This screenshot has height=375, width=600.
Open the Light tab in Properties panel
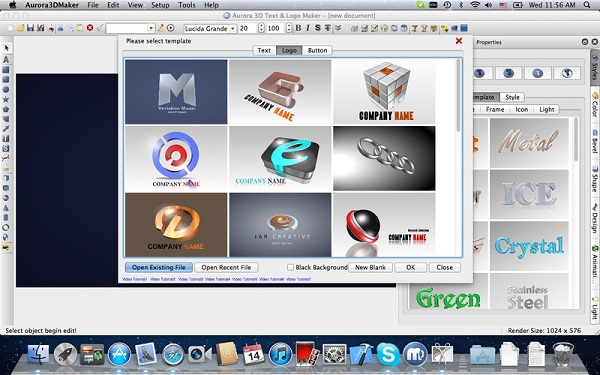(546, 109)
